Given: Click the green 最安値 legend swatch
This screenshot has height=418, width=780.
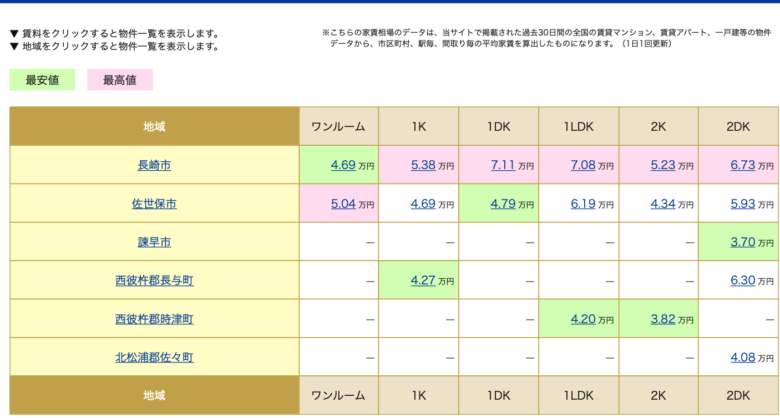Looking at the screenshot, I should coord(42,80).
